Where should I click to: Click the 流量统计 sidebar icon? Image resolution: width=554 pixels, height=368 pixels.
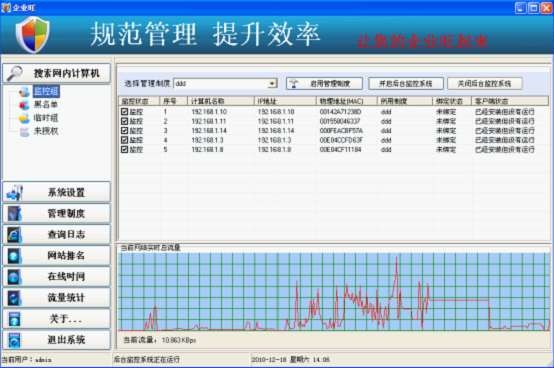[14, 298]
